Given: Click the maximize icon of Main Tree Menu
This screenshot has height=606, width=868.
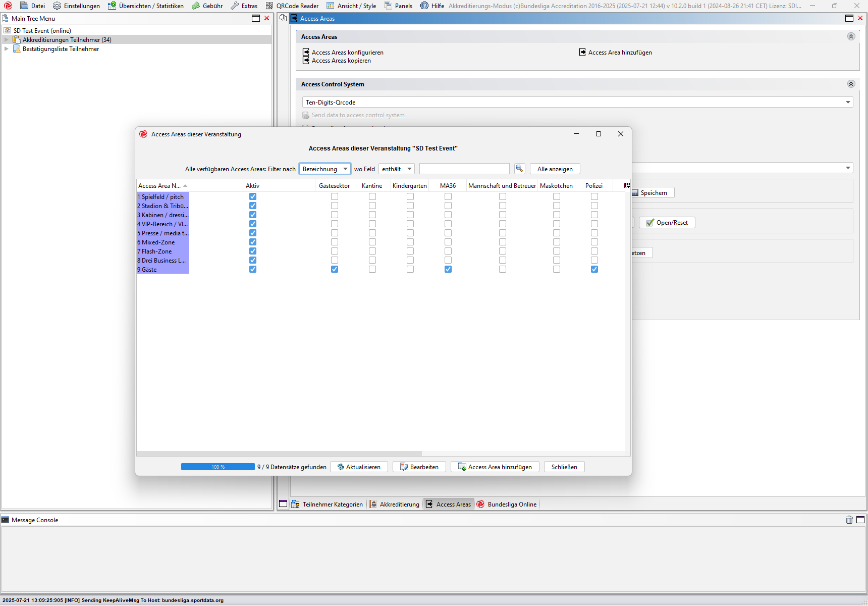Looking at the screenshot, I should pyautogui.click(x=256, y=18).
